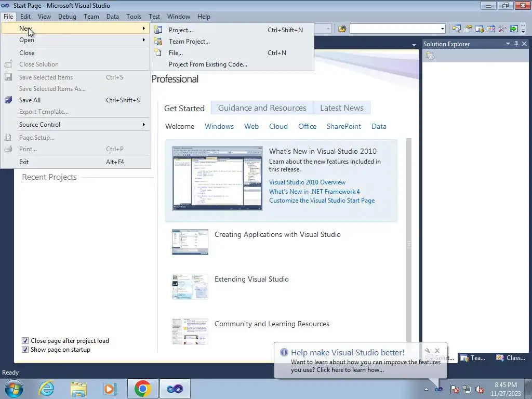
Task: Click Save All in the File menu
Action: point(75,100)
